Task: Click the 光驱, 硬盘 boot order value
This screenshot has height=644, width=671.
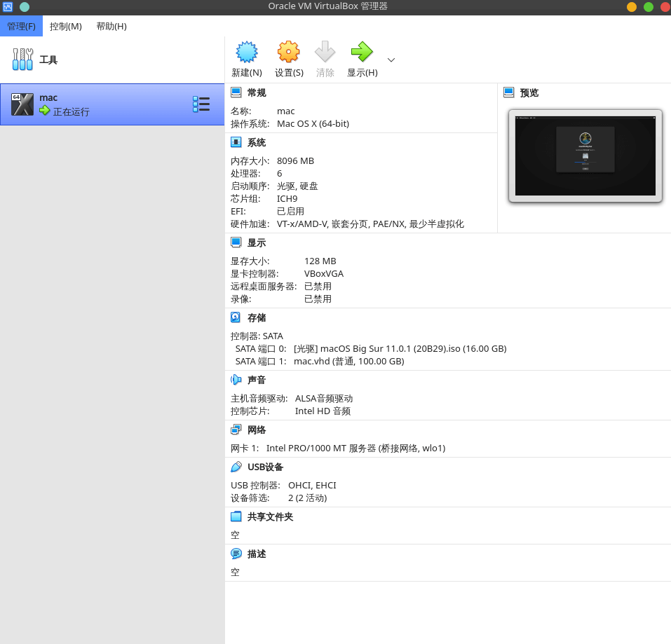Action: (x=297, y=186)
